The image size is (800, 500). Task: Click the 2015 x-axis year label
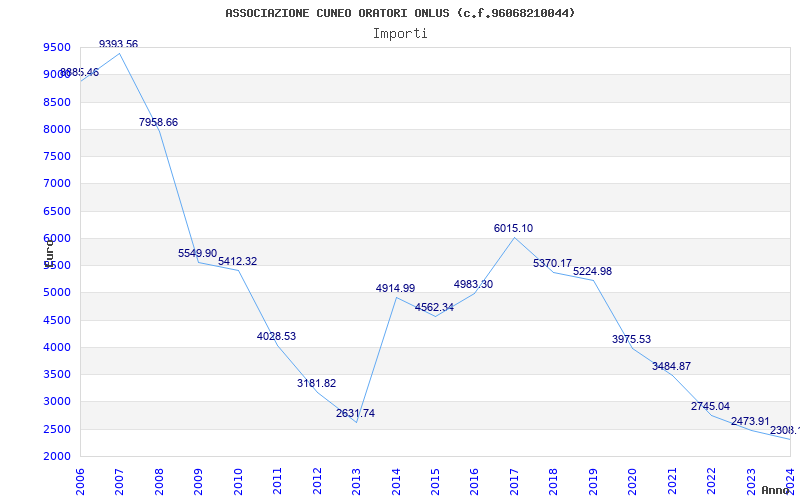(x=436, y=481)
